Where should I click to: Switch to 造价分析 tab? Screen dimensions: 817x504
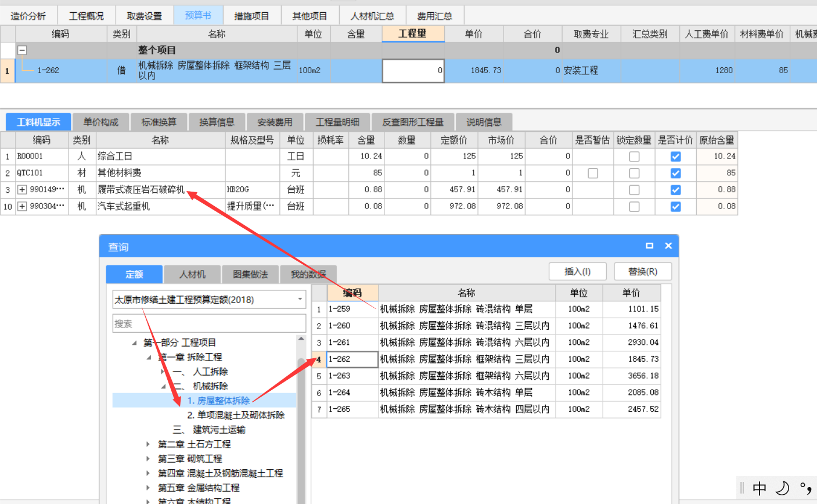28,16
